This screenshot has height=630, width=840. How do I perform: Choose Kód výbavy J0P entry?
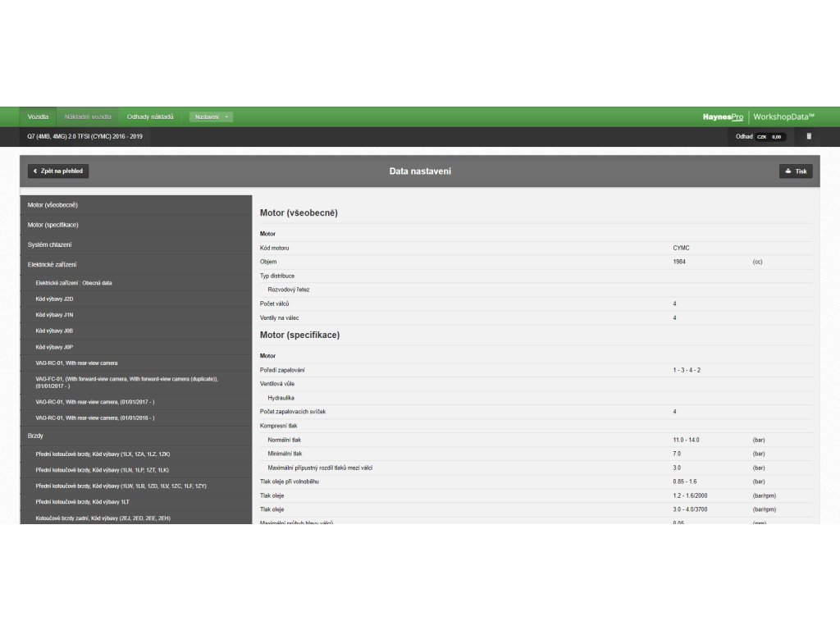[x=55, y=347]
